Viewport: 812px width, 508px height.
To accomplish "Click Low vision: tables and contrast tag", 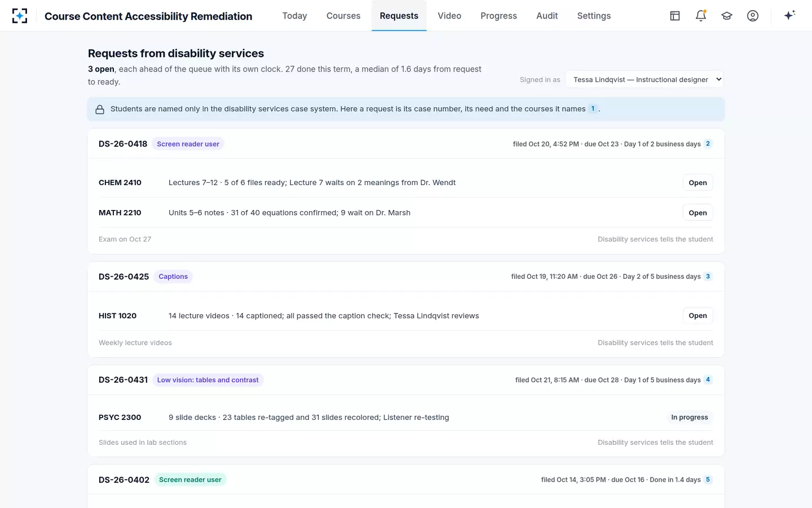I will 208,380.
